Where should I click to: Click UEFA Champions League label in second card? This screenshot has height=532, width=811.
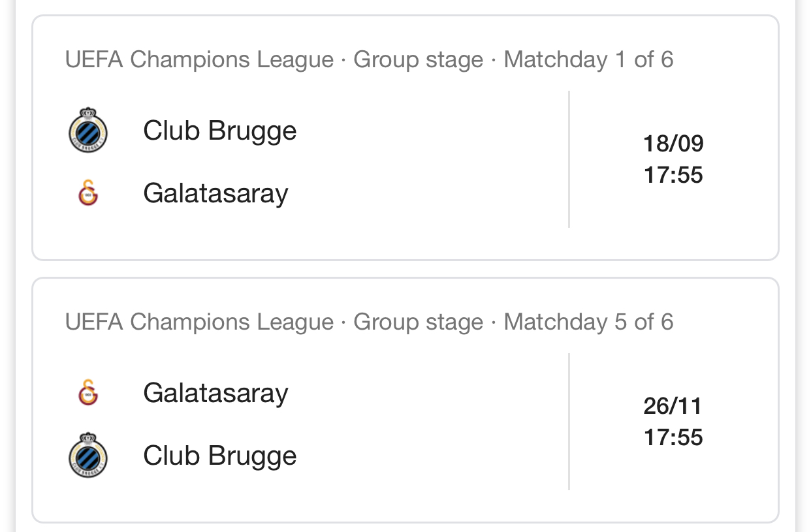pos(199,322)
